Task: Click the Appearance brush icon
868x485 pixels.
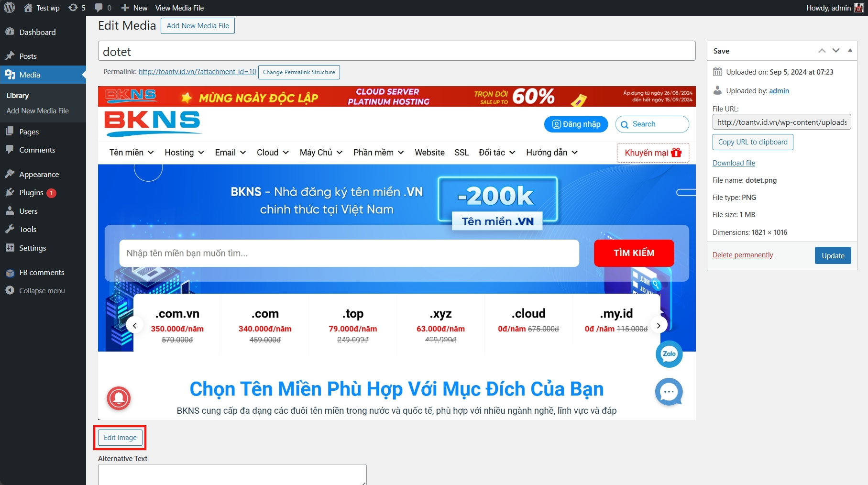Action: [10, 174]
